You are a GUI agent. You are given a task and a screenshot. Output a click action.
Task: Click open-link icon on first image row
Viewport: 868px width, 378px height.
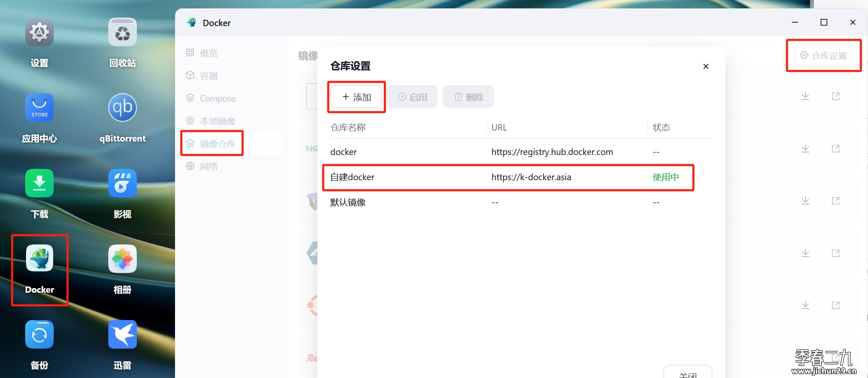point(836,96)
